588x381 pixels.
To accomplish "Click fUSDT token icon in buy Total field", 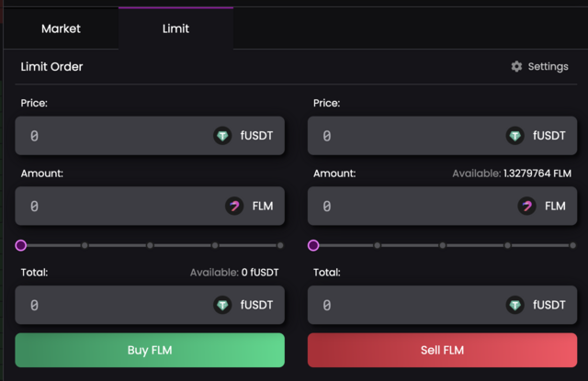I will pyautogui.click(x=222, y=305).
